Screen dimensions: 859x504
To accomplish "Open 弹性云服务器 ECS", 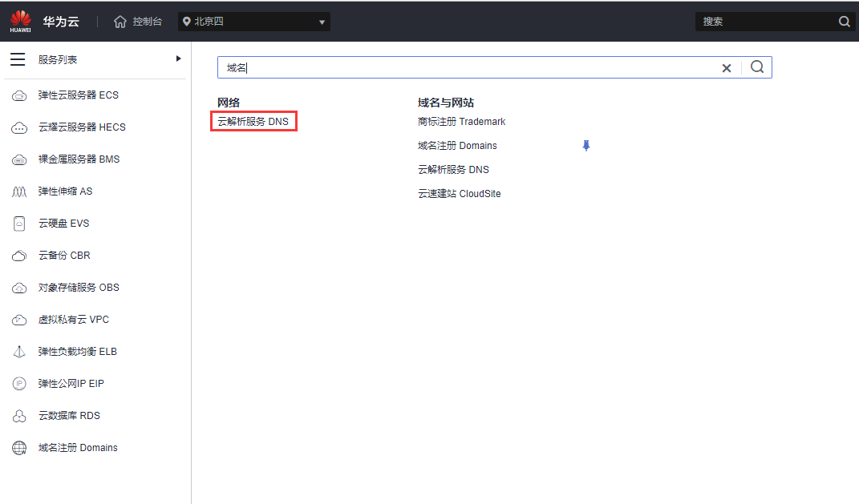I will click(x=79, y=95).
